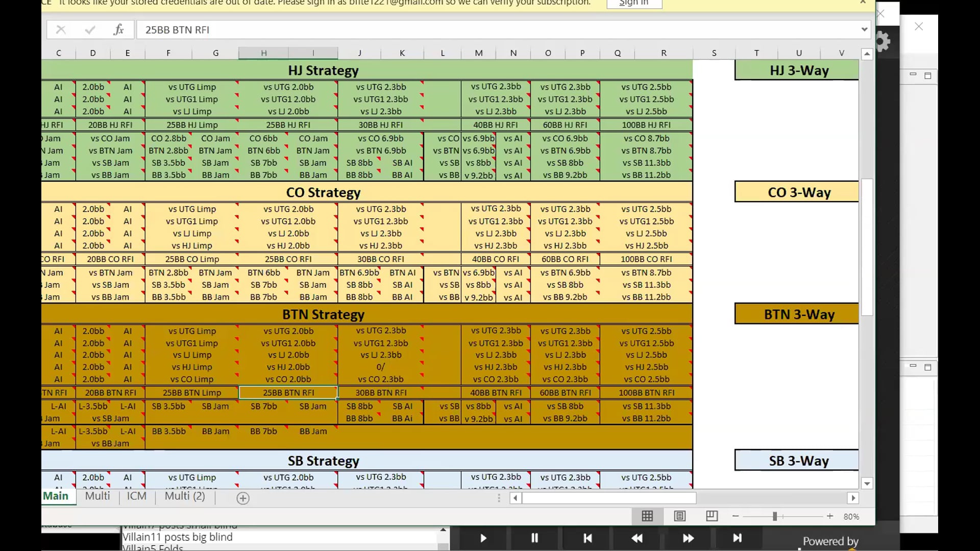980x551 pixels.
Task: Collapse the lower right panel minimize icon
Action: pos(913,366)
